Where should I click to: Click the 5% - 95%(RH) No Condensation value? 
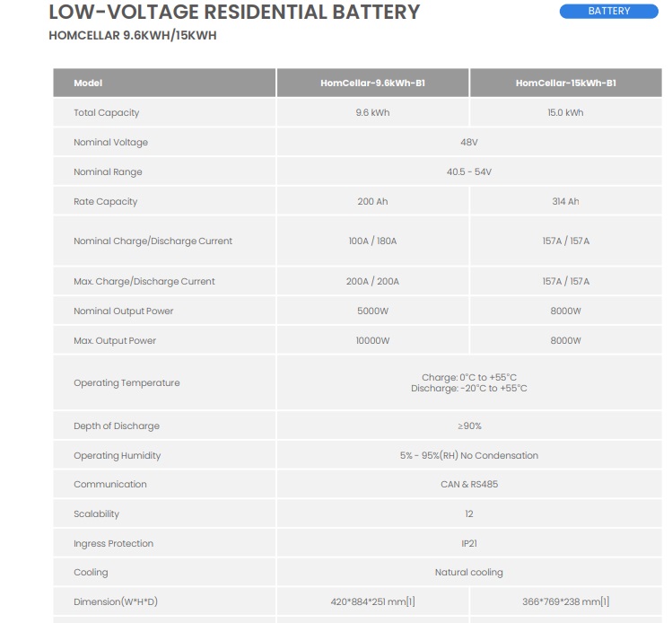469,455
